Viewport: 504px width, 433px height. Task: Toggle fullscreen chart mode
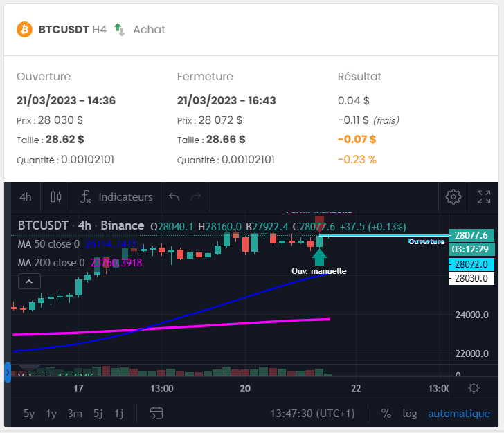pyautogui.click(x=484, y=196)
